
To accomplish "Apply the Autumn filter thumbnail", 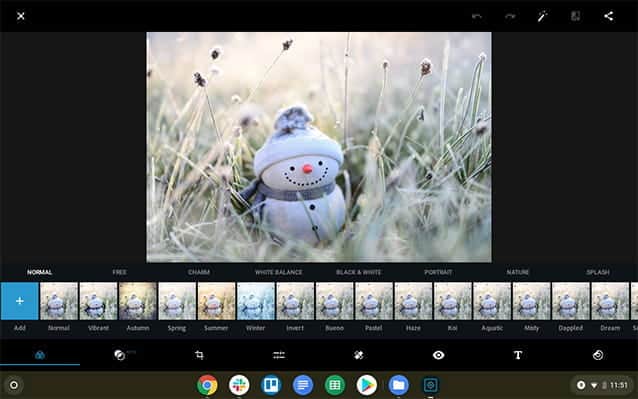I will pyautogui.click(x=138, y=301).
